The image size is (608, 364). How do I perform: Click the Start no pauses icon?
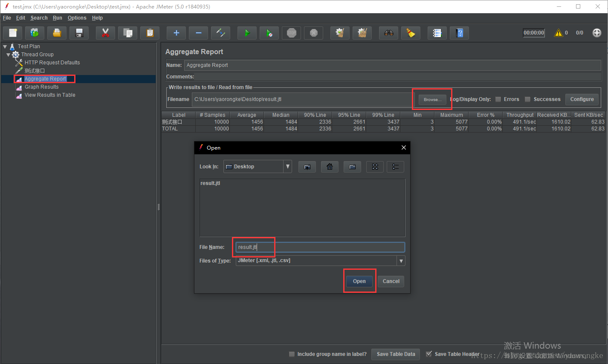(x=269, y=33)
